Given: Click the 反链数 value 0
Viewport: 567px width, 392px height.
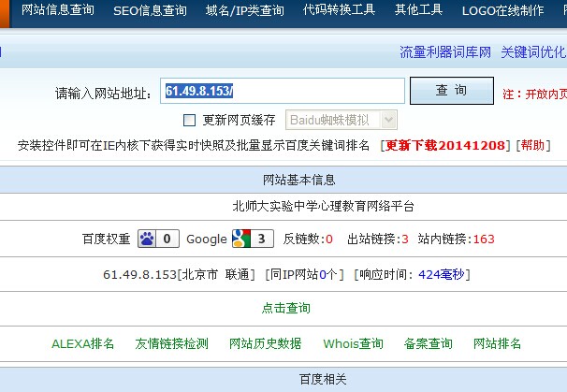Looking at the screenshot, I should coord(329,239).
